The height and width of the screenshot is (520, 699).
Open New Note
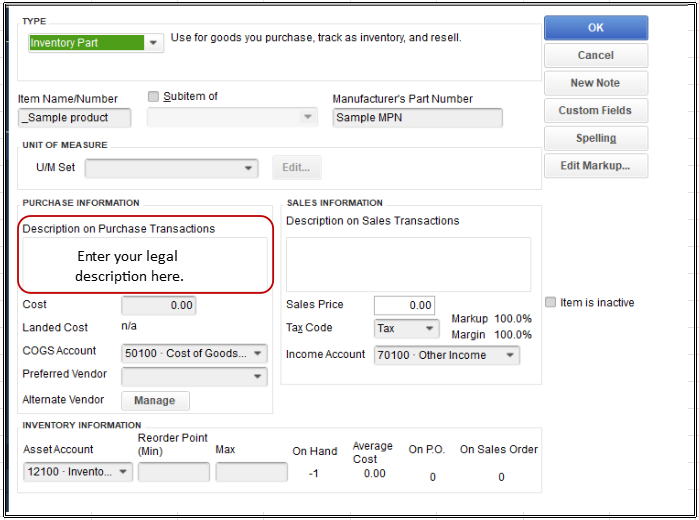tap(596, 83)
